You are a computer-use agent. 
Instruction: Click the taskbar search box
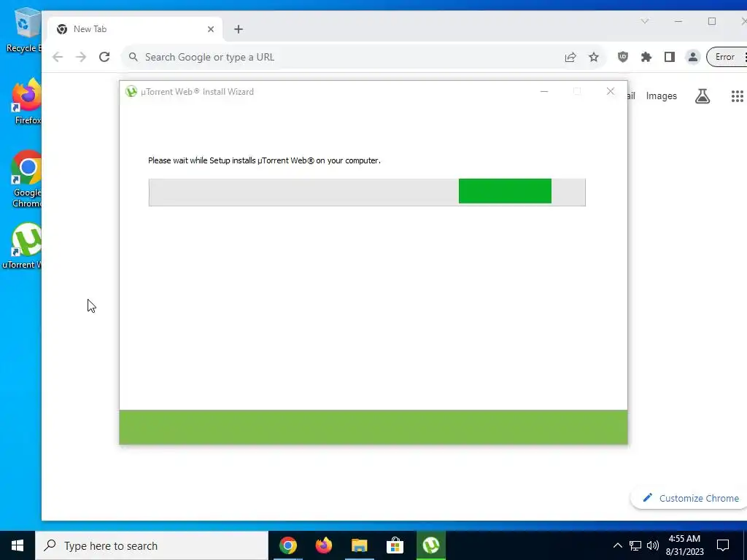(x=152, y=545)
